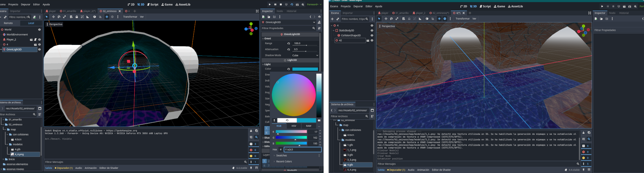Toggle visibility of Player_2 node
644x173 pixels.
39,40
